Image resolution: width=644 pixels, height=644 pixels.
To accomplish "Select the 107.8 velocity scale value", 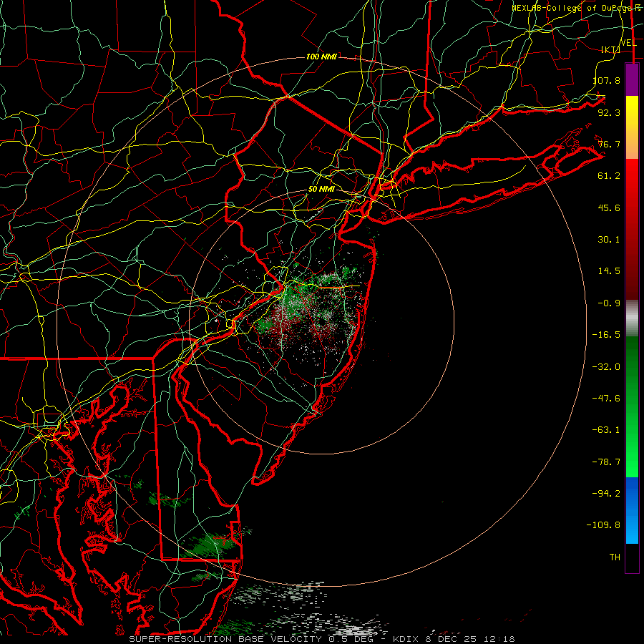I will [607, 80].
